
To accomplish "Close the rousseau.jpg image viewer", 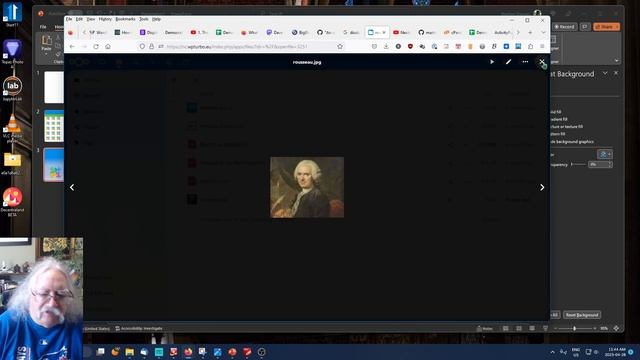I will pos(542,62).
